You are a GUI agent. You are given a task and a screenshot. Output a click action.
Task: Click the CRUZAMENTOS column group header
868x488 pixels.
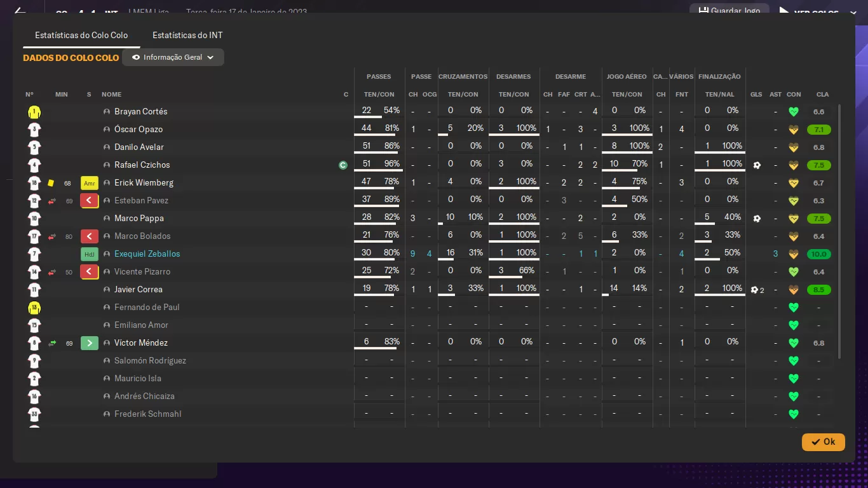463,77
